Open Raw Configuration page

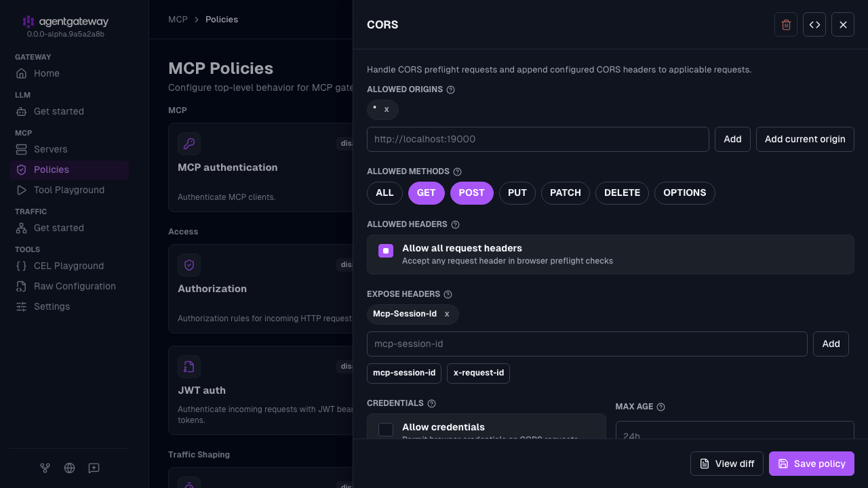tap(69, 286)
